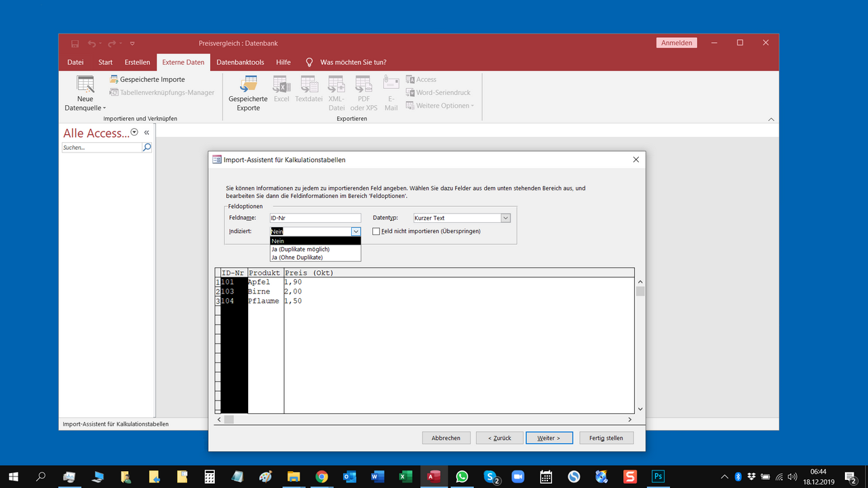Open Excel from the taskbar

406,476
